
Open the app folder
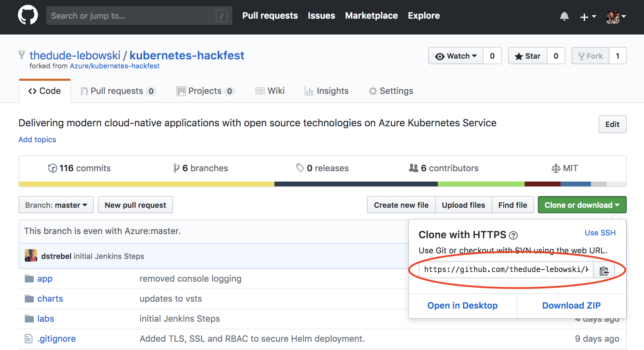point(45,279)
